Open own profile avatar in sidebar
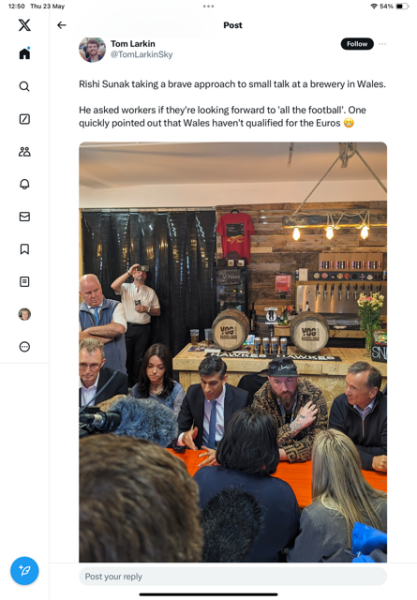Screen dimensions: 417x600 [24, 314]
